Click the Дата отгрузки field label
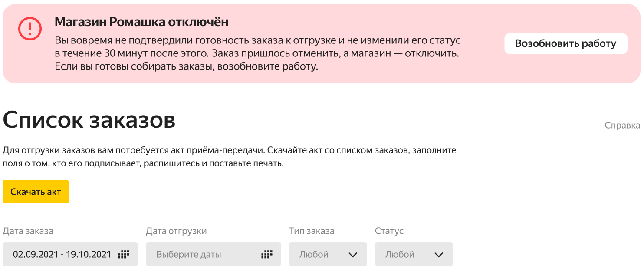The height and width of the screenshot is (269, 644). click(176, 231)
